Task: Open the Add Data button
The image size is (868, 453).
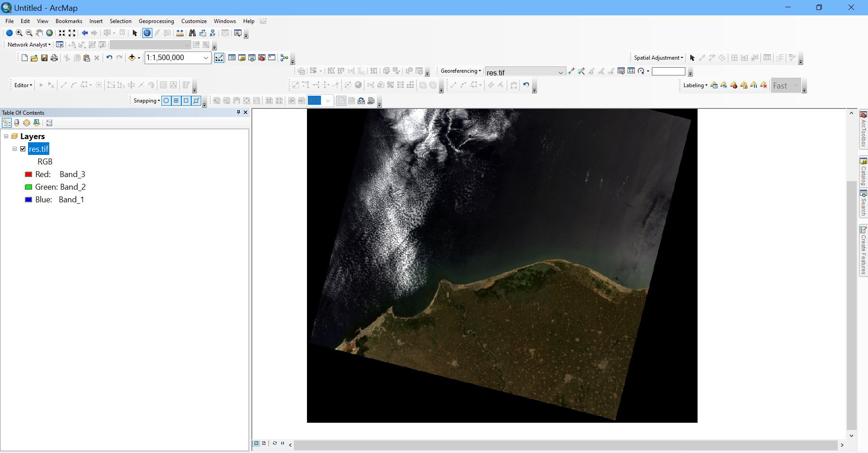Action: 132,58
